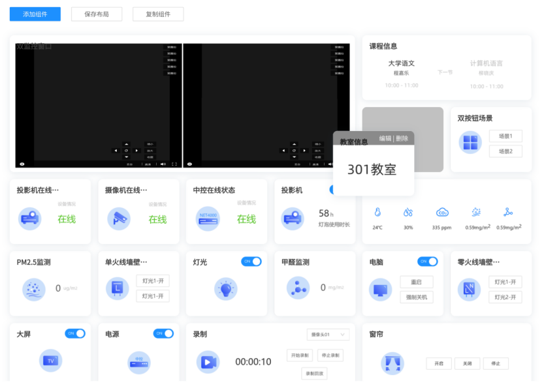Click the TV icon in 大屏 card
This screenshot has width=542, height=392.
[50, 360]
